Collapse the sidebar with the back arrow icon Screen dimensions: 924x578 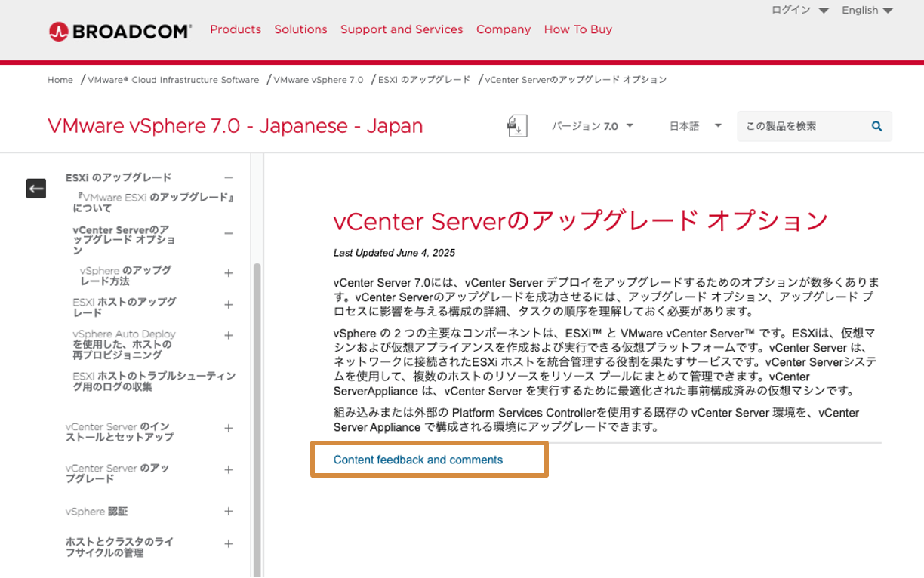35,188
